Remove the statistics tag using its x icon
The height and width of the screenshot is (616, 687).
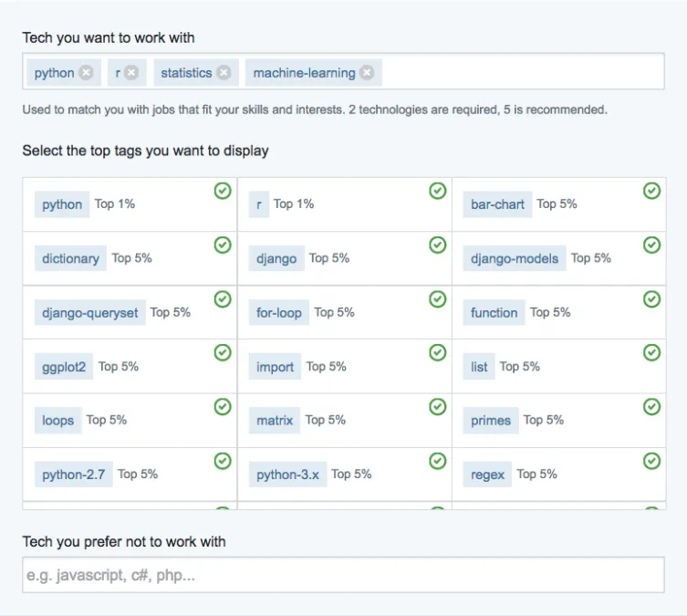point(224,73)
